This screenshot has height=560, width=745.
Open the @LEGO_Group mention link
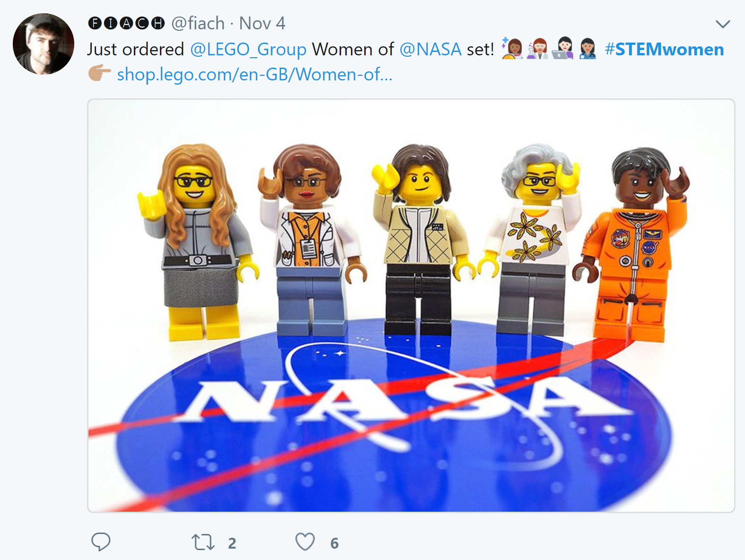(248, 50)
